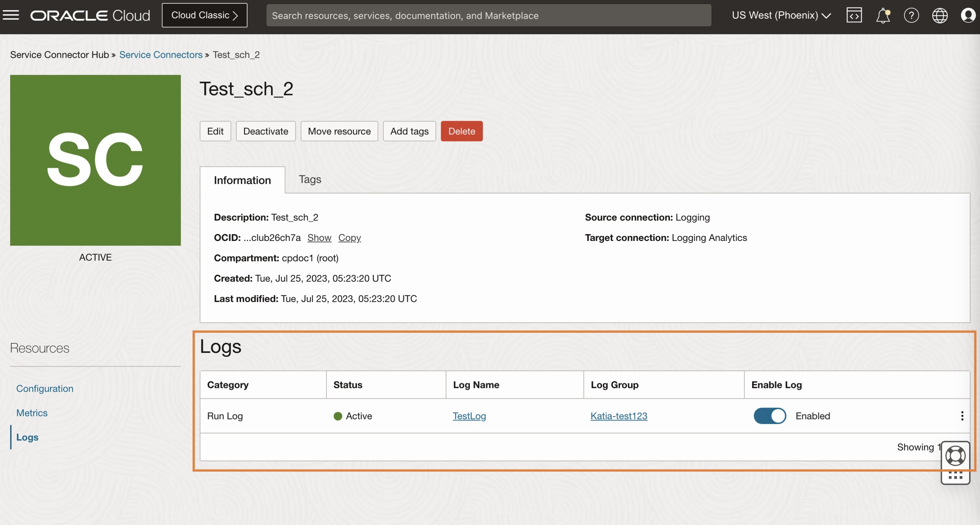Show the full OCID value
The height and width of the screenshot is (525, 980).
(x=319, y=238)
